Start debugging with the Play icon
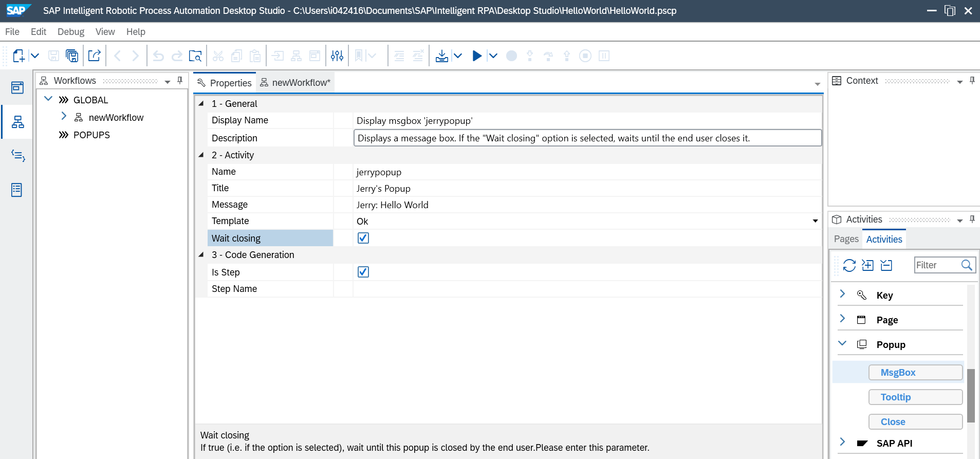Viewport: 980px width, 459px height. coord(477,56)
